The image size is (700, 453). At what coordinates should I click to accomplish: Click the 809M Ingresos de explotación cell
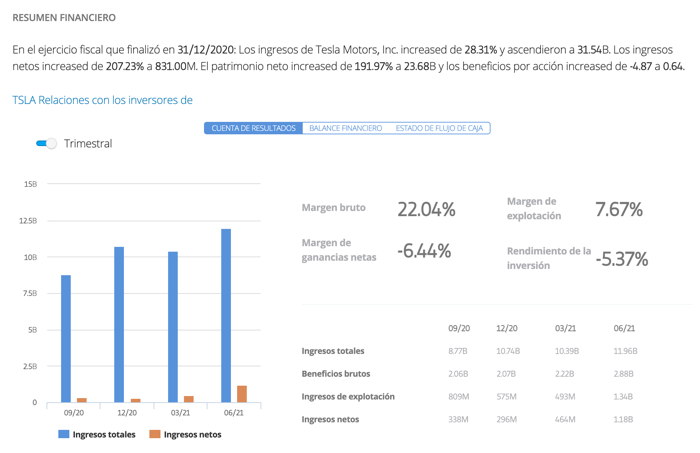click(x=458, y=397)
